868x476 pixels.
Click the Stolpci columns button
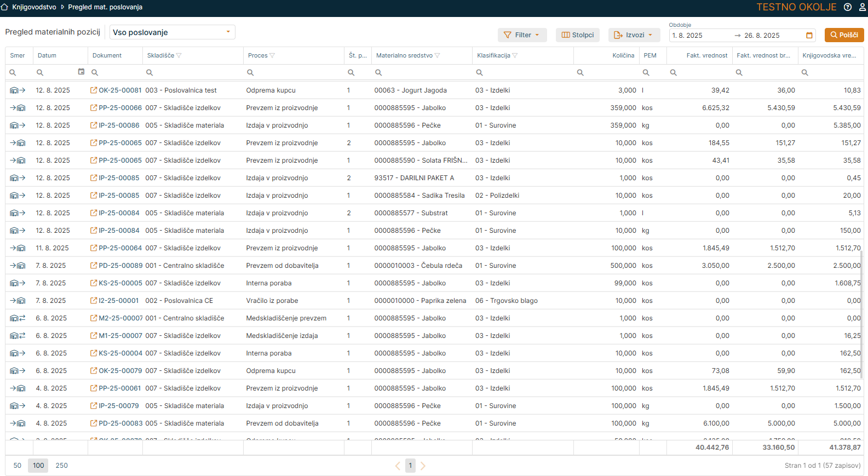coord(578,35)
